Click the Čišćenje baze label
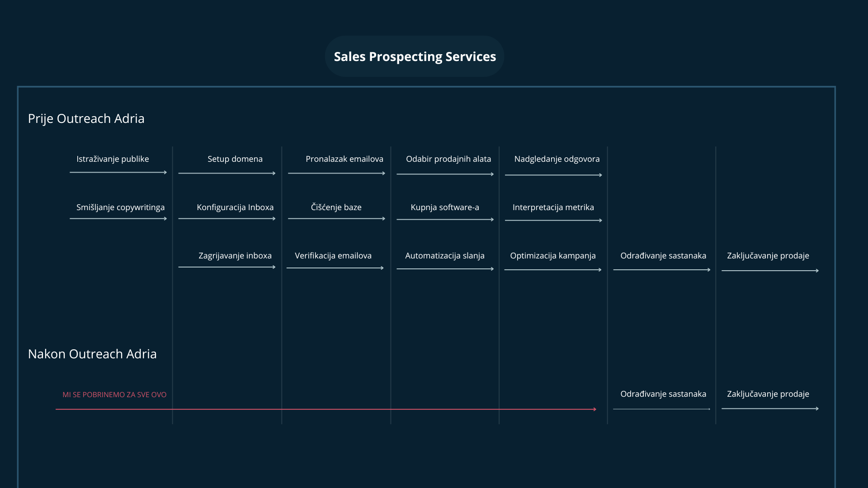Image resolution: width=868 pixels, height=488 pixels. click(336, 207)
